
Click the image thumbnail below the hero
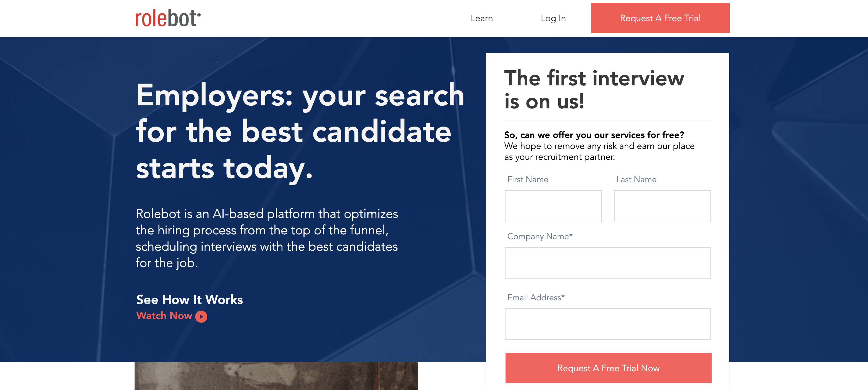click(275, 376)
